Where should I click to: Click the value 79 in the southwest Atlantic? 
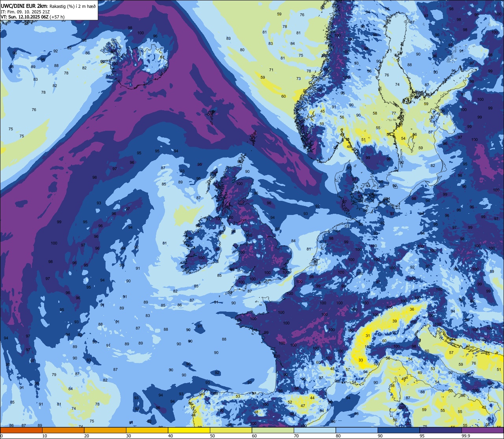click(54, 375)
